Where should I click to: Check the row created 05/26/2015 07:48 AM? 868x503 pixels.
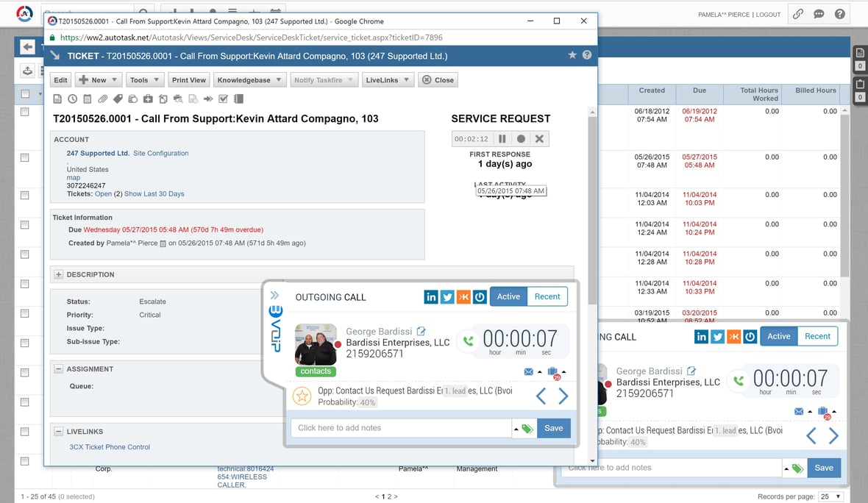[25, 157]
